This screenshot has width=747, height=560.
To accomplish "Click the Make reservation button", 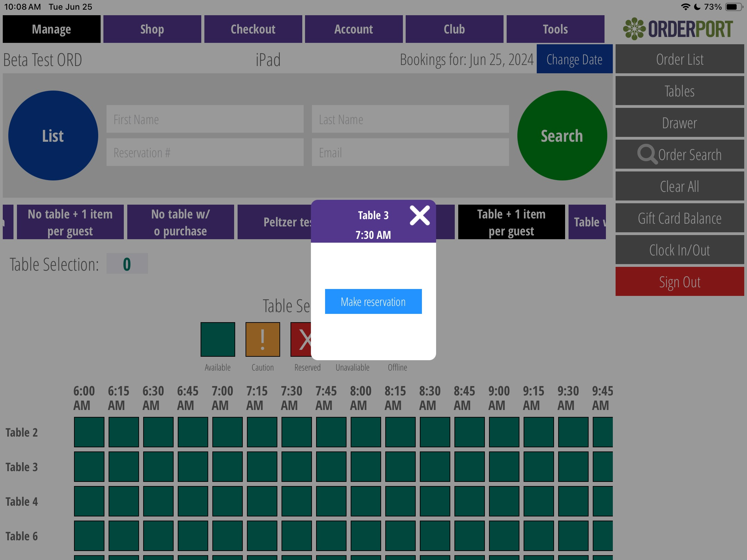I will pos(373,301).
